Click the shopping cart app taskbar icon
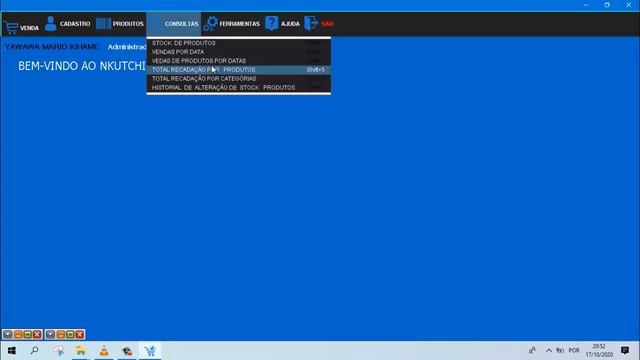 point(150,351)
